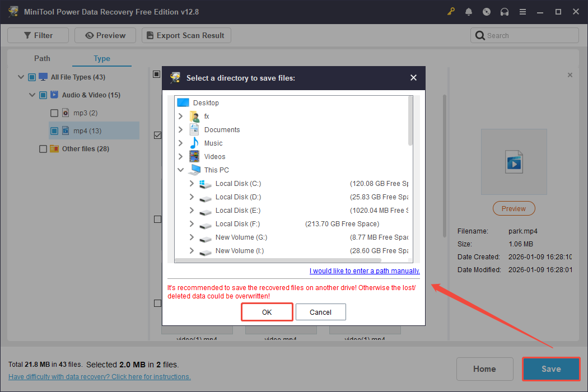Image resolution: width=588 pixels, height=392 pixels.
Task: Click the magnifier icon in the search box
Action: (480, 35)
